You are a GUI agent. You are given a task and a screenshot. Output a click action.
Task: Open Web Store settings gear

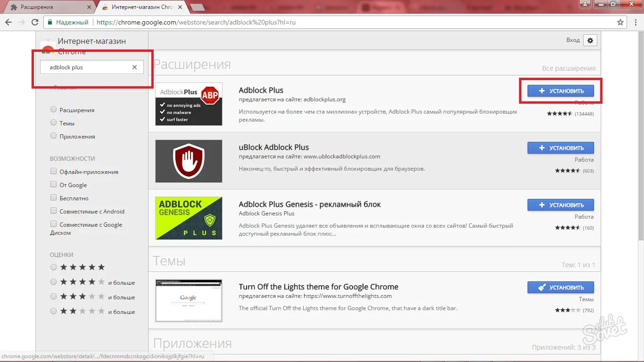[590, 41]
